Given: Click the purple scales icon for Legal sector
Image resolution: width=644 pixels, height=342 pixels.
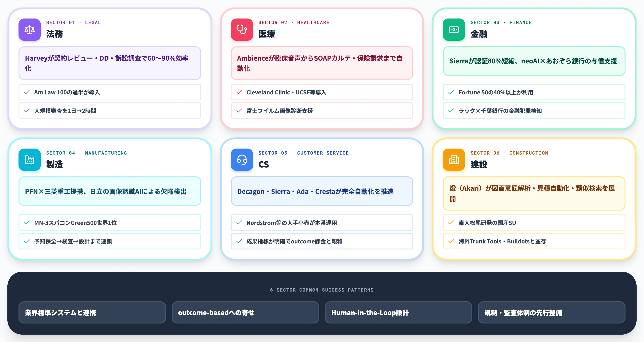Looking at the screenshot, I should [x=30, y=29].
